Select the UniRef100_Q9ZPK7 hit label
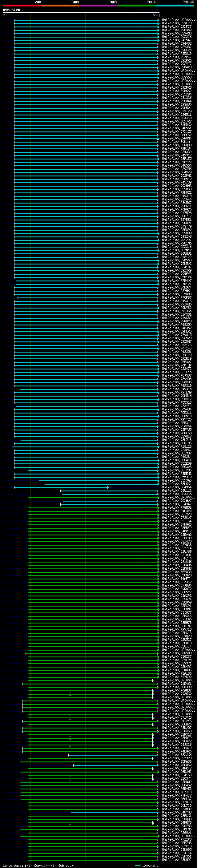This screenshot has width=197, height=868. 177,57
